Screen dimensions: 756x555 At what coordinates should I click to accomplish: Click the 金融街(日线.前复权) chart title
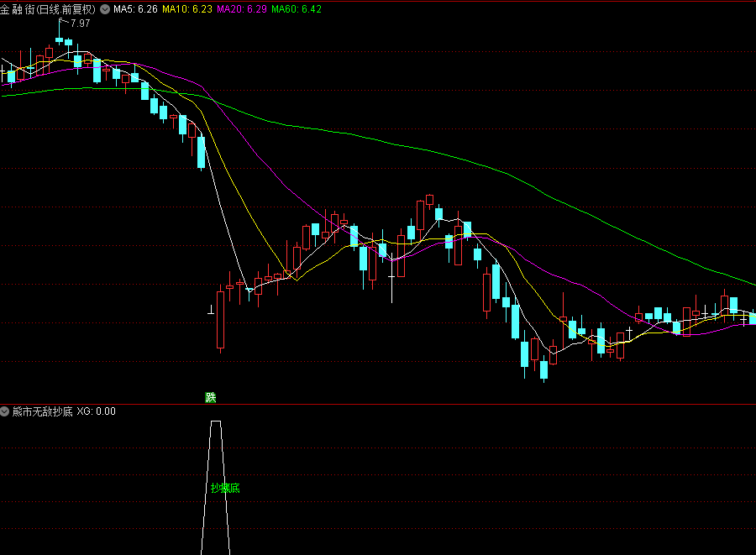click(48, 9)
